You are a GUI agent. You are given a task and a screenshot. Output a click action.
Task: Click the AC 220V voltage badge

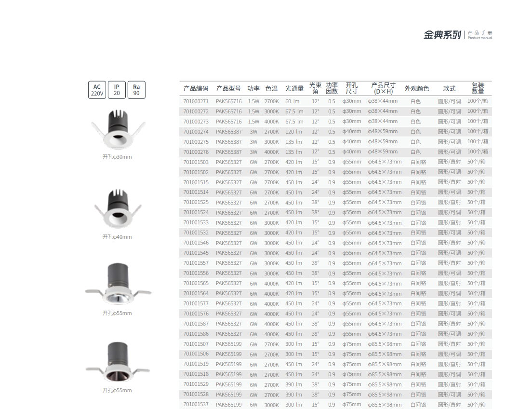[97, 90]
